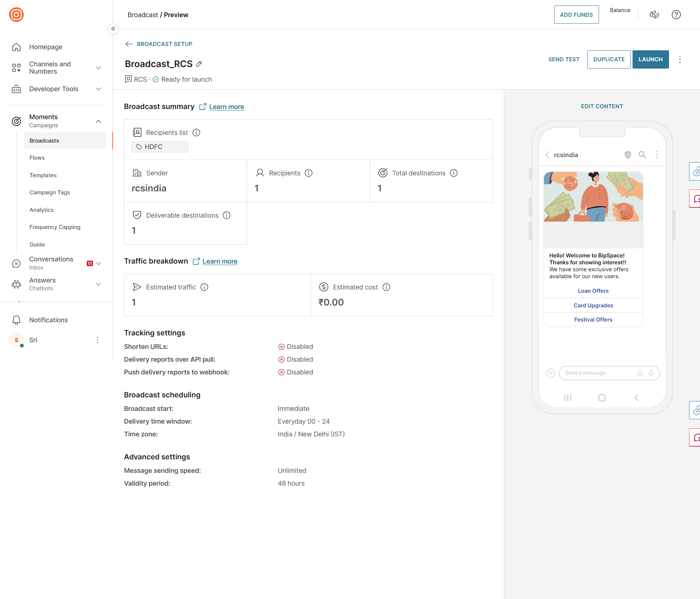Image resolution: width=700 pixels, height=599 pixels.
Task: Open Broadcast summary Learn more link
Action: (x=226, y=106)
